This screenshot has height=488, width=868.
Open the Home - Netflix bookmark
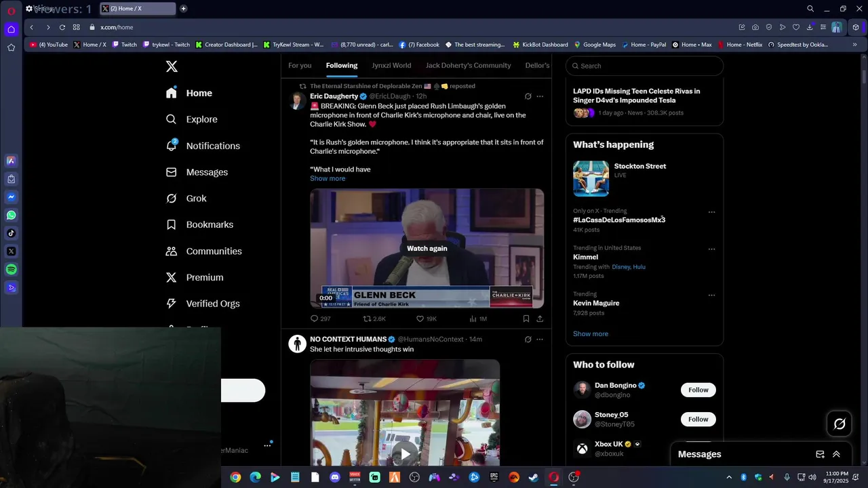coord(740,45)
